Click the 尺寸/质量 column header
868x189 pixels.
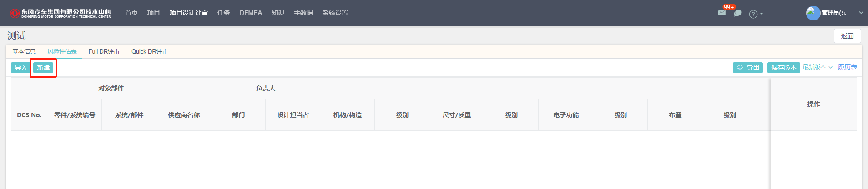457,115
